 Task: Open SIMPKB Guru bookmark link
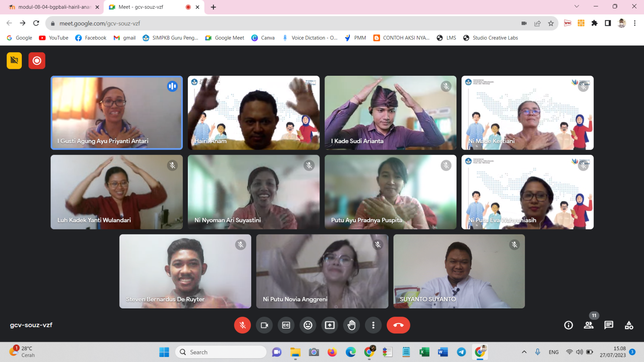(170, 38)
